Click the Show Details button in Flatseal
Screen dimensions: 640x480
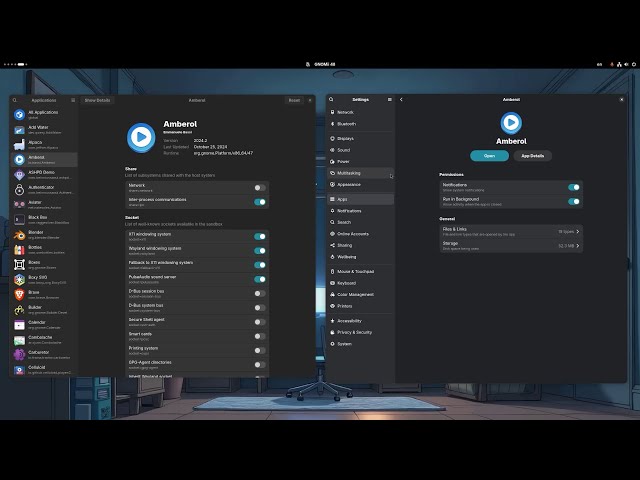[97, 100]
